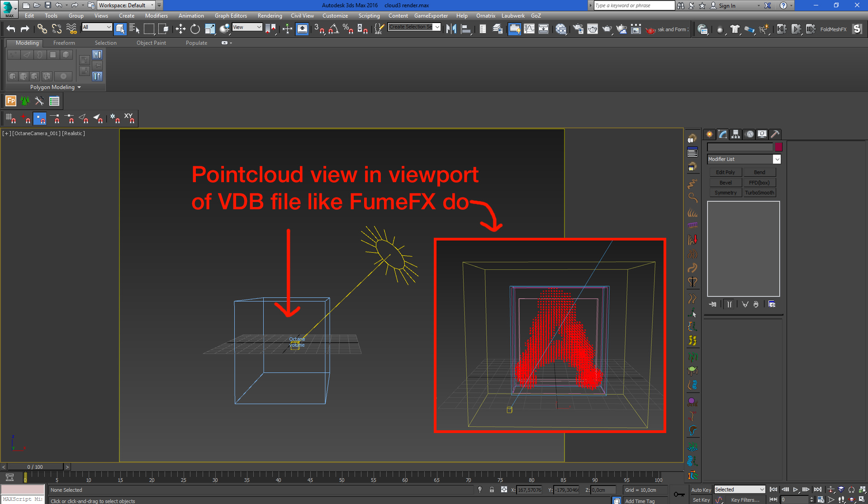
Task: Open the Key Filters dialog
Action: [745, 500]
